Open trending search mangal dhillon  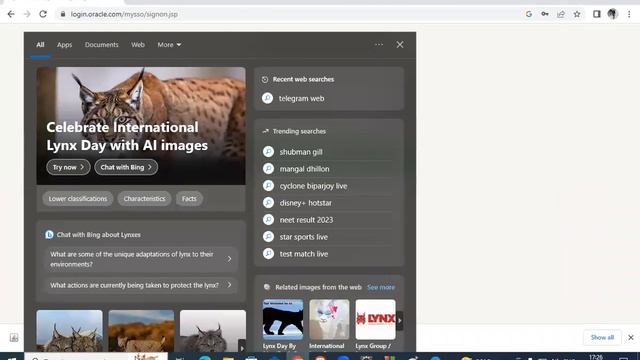tap(304, 169)
